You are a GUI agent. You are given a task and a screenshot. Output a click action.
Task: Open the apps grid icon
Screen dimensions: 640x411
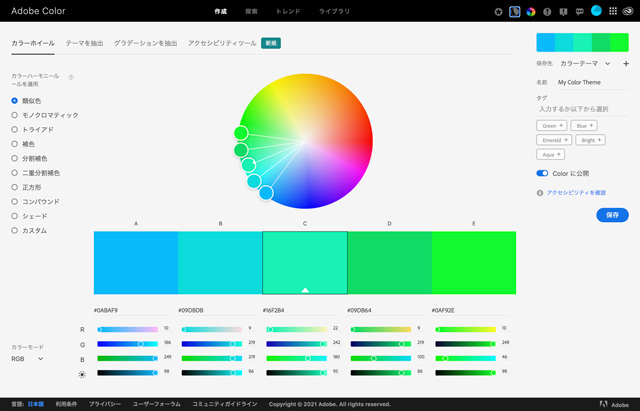(x=613, y=11)
